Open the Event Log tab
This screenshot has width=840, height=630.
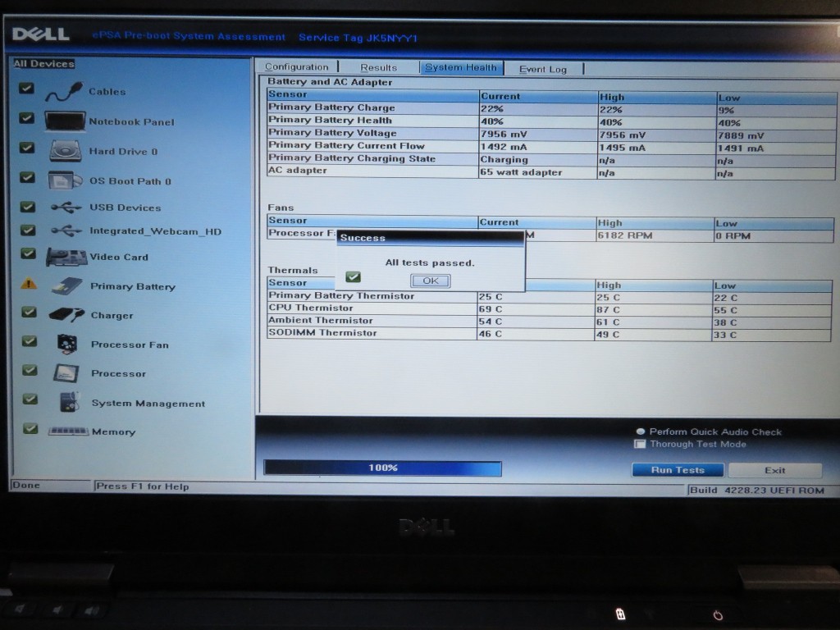(x=543, y=69)
